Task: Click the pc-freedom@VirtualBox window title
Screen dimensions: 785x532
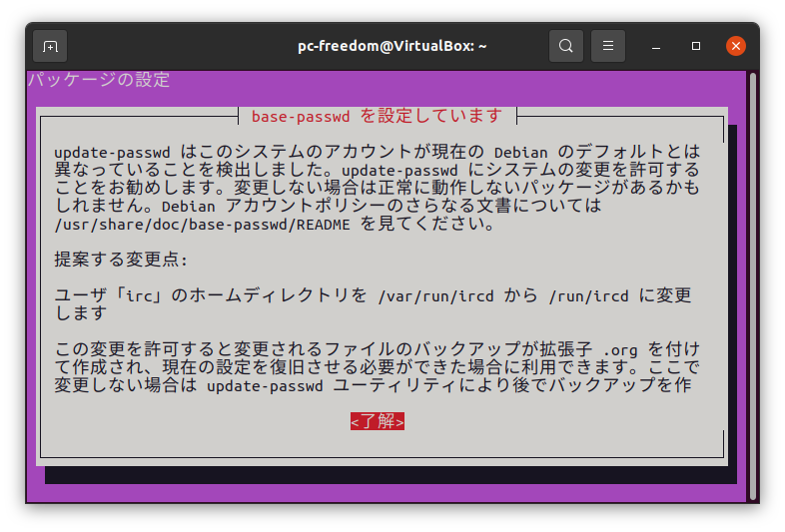Action: click(392, 46)
